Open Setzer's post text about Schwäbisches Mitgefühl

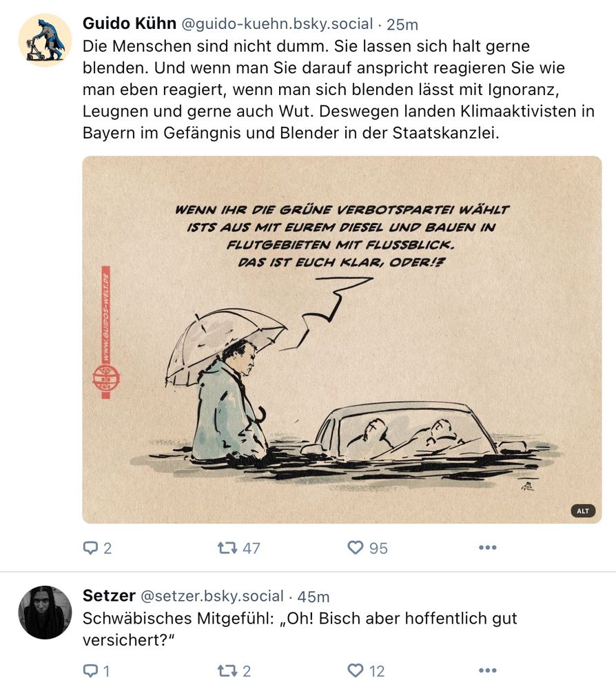point(300,629)
